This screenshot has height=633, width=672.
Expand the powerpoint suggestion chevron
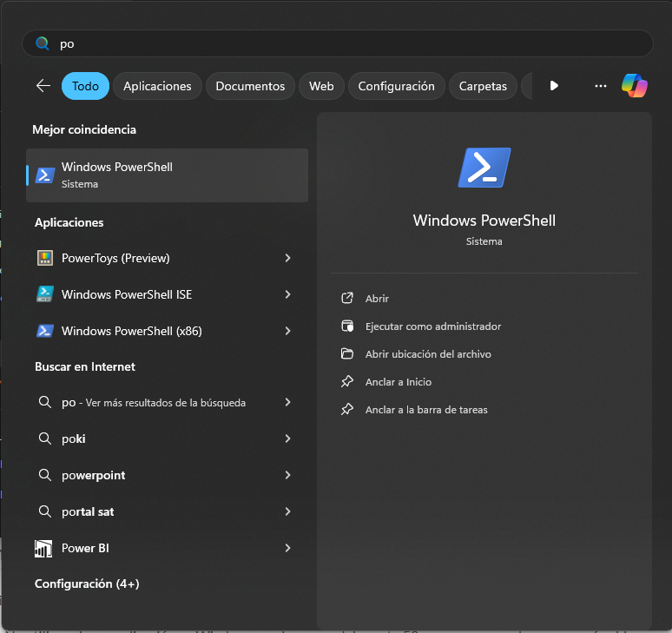pyautogui.click(x=287, y=475)
